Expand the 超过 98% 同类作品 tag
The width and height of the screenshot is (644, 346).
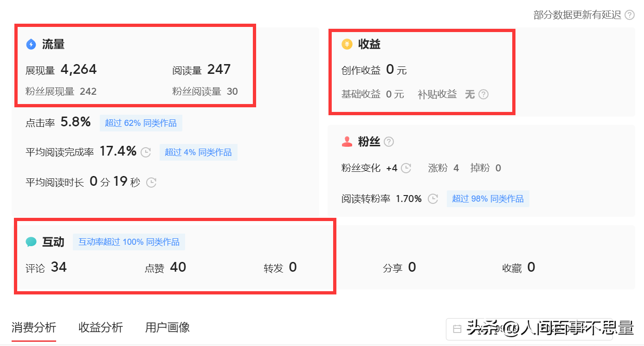[488, 198]
